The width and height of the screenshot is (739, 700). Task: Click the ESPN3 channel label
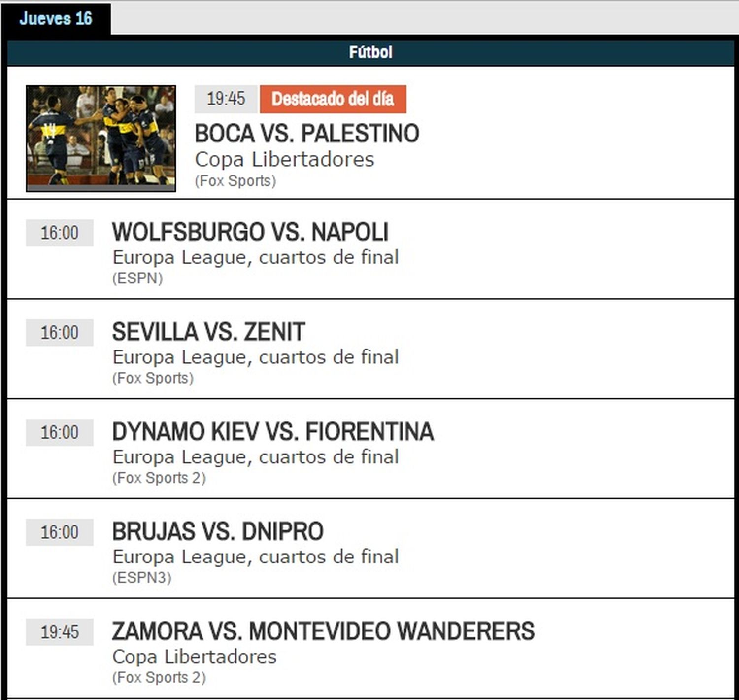(x=142, y=578)
